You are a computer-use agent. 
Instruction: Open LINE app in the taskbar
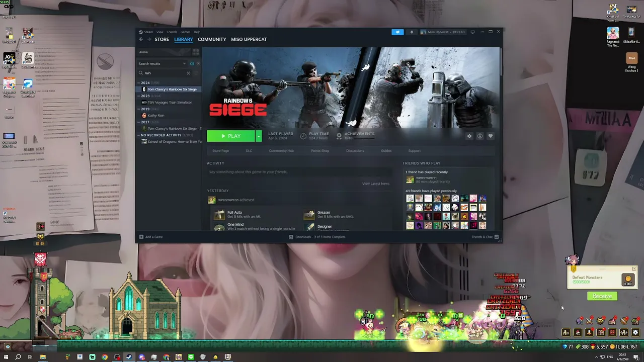191,357
